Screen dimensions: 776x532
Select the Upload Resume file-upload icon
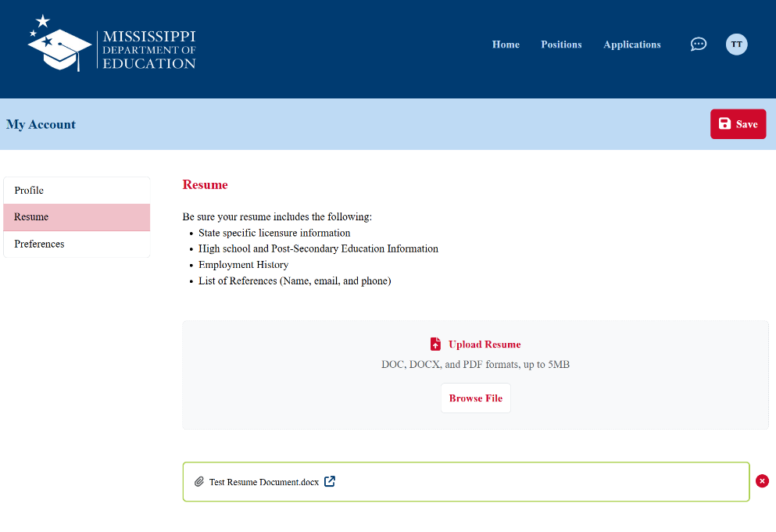(435, 344)
